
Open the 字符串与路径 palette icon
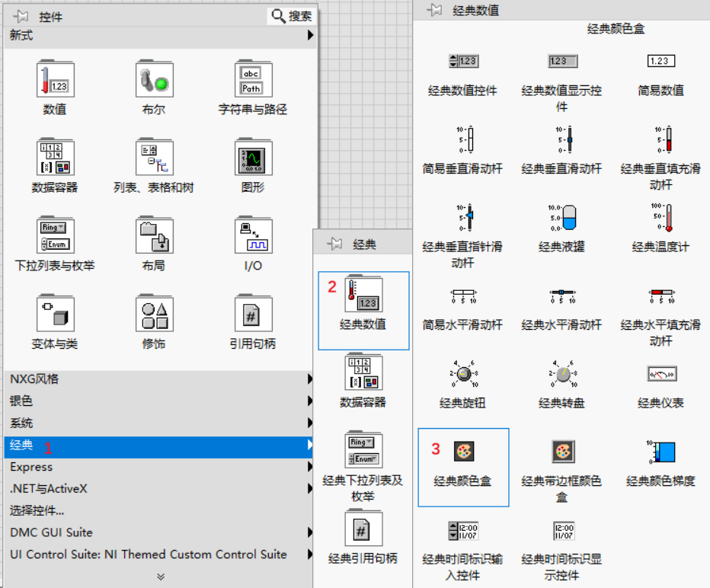tap(253, 80)
